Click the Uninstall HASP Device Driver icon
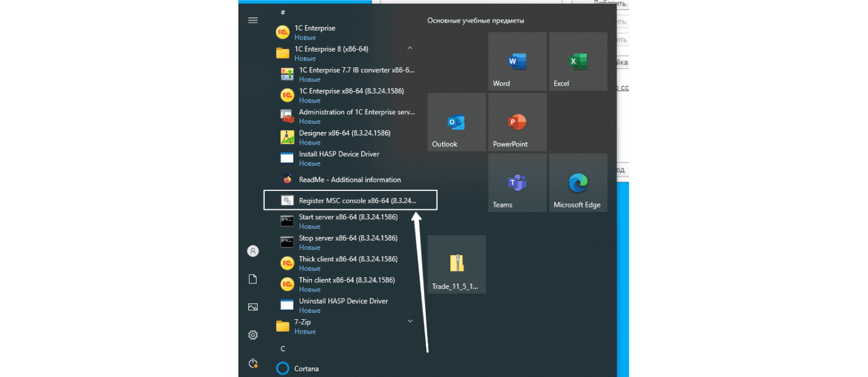The image size is (868, 377). point(287,305)
